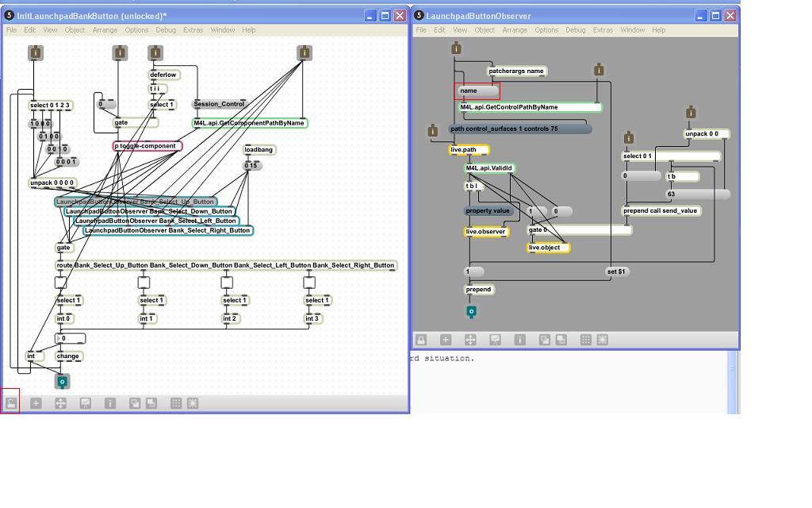Click the '0 15' message under loadbang
Viewport: 812px width, 508px height.
pos(252,165)
